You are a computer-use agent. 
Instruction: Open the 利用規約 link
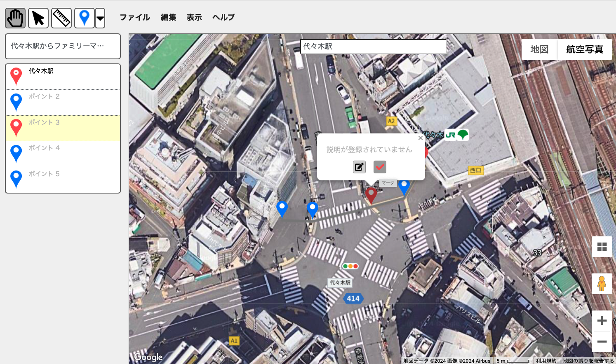click(x=546, y=361)
